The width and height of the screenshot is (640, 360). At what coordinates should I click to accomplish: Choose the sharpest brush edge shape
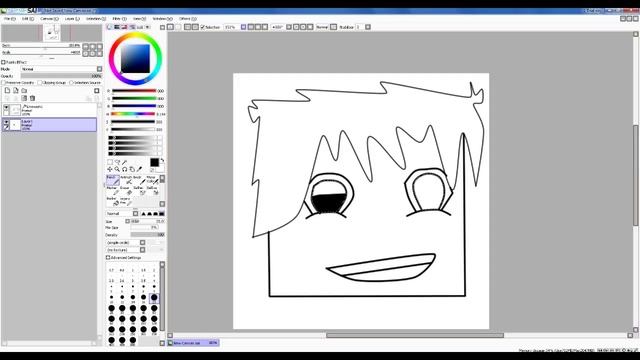point(143,214)
